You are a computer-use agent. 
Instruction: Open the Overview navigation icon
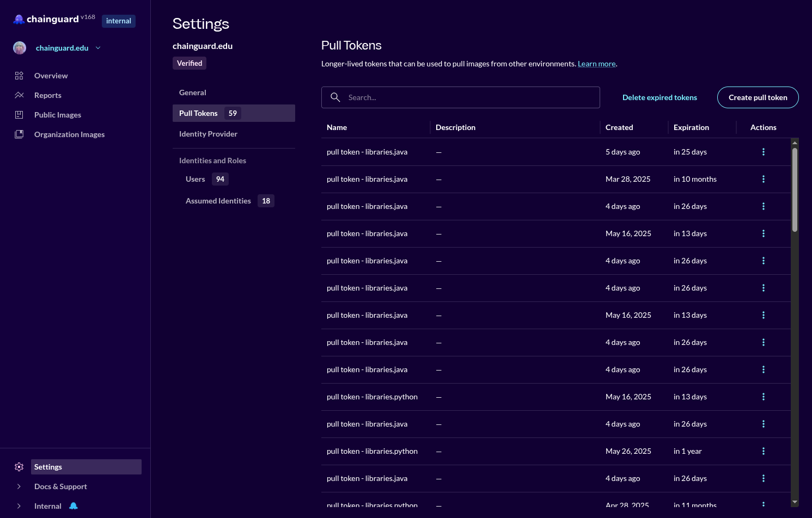(19, 75)
